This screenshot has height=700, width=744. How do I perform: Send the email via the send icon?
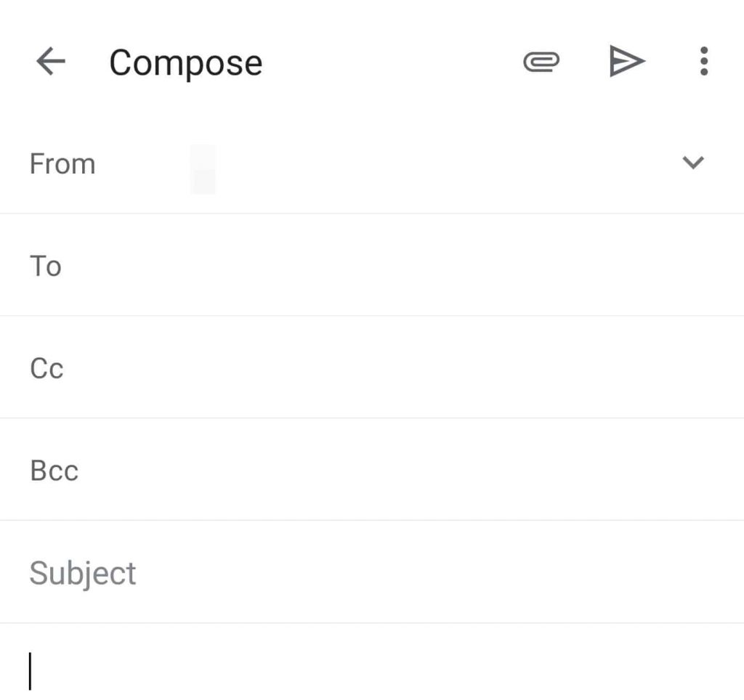click(627, 61)
